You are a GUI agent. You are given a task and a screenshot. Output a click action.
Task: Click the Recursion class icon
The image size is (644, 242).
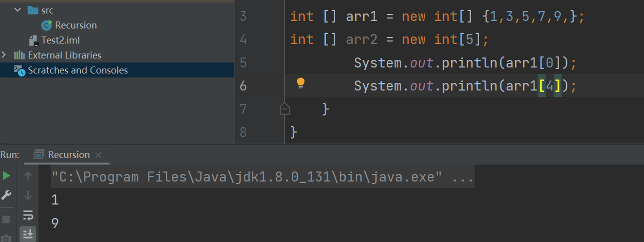click(47, 25)
